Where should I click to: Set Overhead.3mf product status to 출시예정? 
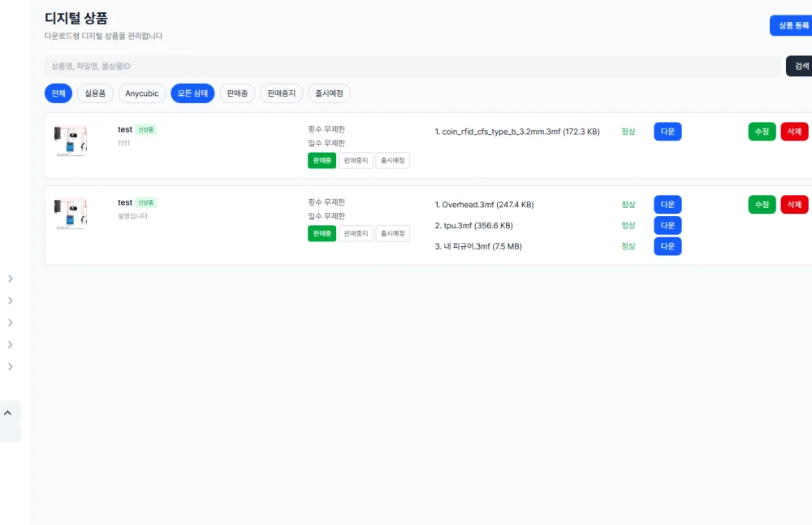point(392,234)
